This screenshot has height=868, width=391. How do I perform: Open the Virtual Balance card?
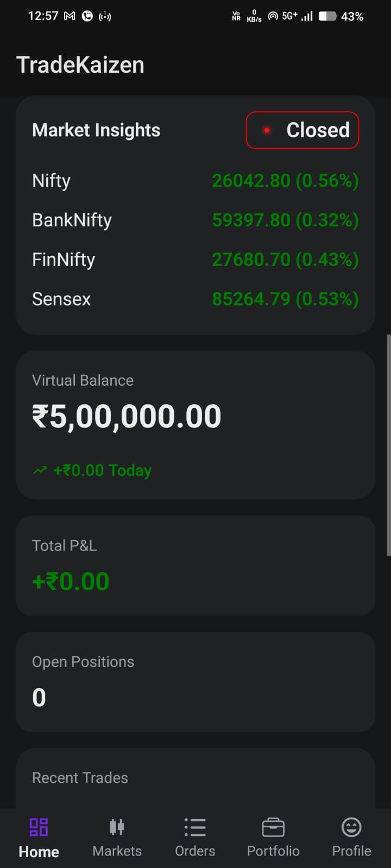pos(195,425)
